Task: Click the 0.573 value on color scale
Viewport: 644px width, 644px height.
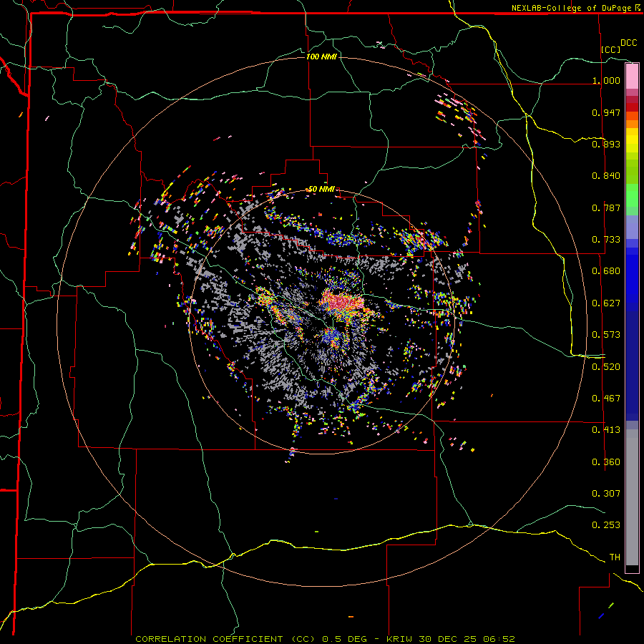Action: click(606, 335)
